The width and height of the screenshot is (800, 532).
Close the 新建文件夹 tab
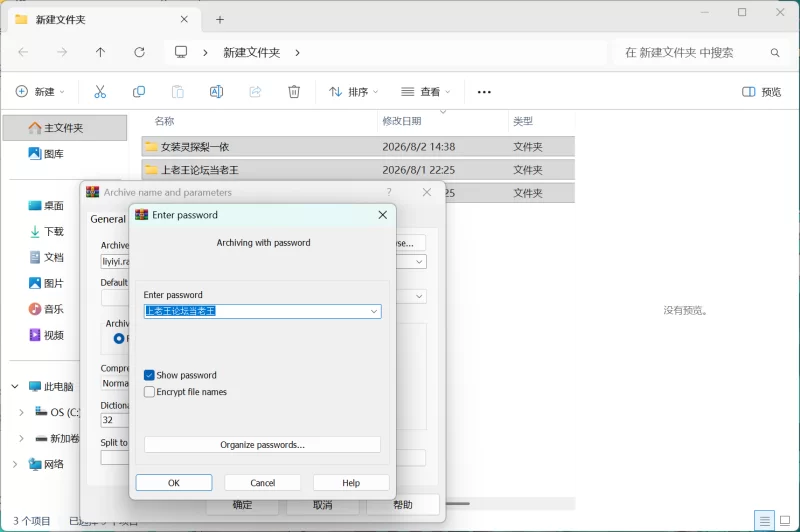[184, 19]
